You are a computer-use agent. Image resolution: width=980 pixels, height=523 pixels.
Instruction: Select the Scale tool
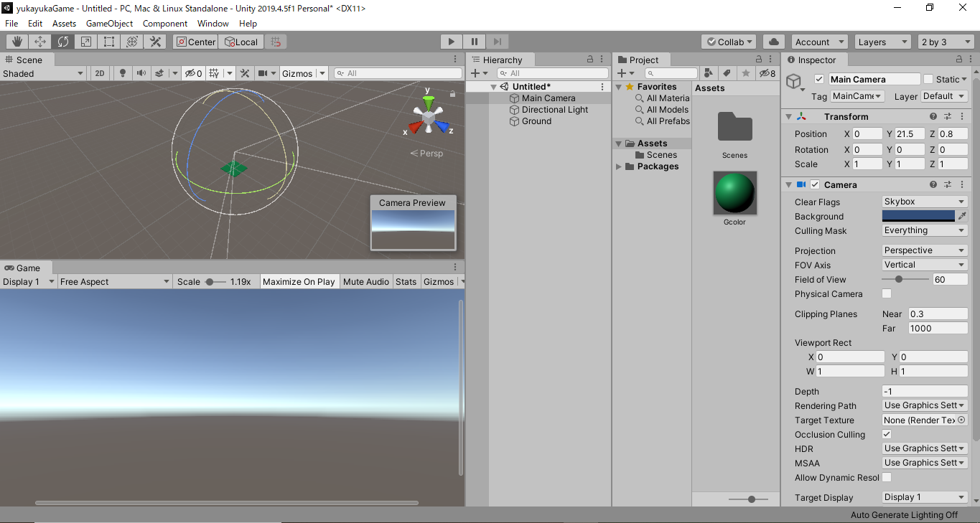(86, 42)
